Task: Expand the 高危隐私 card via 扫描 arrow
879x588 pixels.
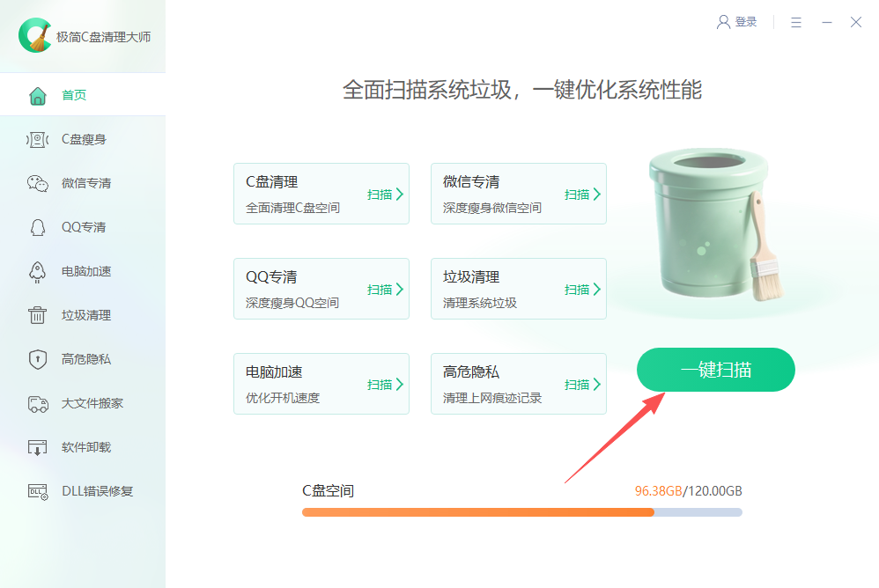Action: click(x=581, y=384)
